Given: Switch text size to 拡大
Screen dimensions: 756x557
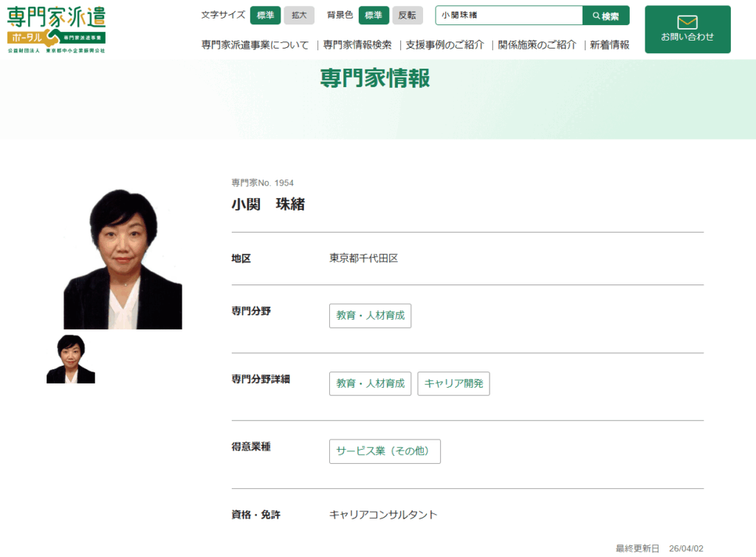Looking at the screenshot, I should click(x=299, y=16).
